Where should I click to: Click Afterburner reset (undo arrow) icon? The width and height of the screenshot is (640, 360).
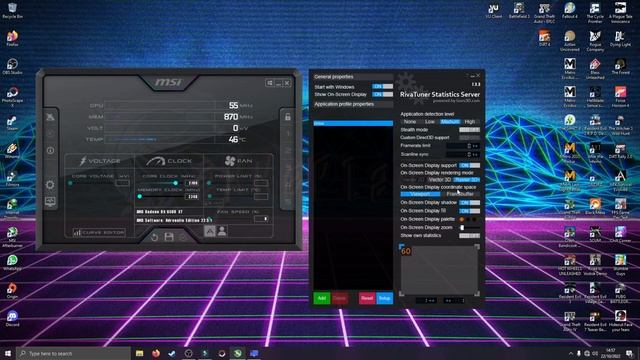(154, 237)
